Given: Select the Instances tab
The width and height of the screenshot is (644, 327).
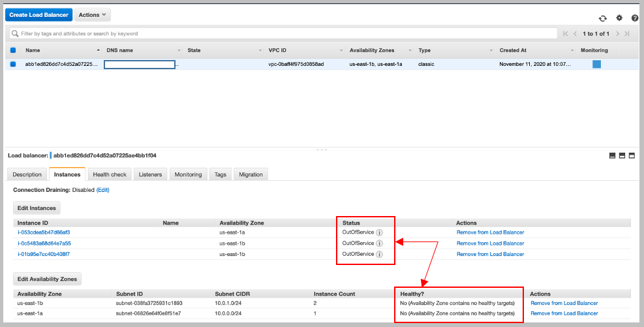Looking at the screenshot, I should (67, 174).
